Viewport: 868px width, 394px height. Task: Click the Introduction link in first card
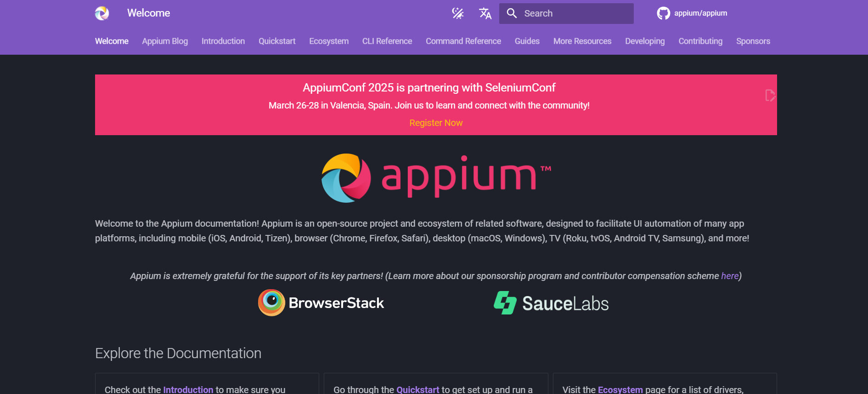(188, 389)
